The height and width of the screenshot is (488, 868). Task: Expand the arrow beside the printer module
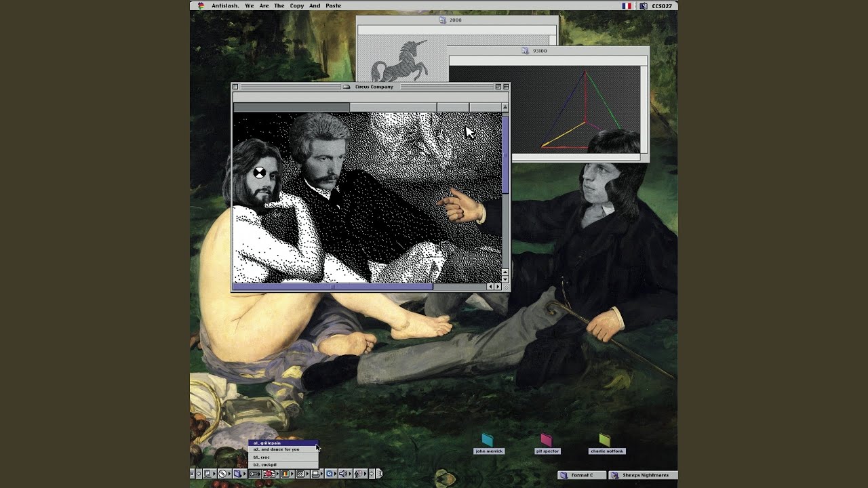[x=321, y=474]
